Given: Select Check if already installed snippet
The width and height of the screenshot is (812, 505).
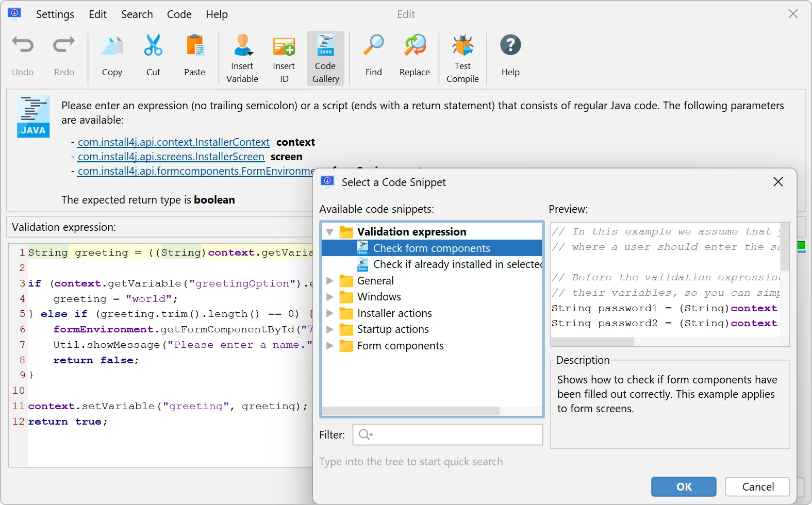Looking at the screenshot, I should (449, 264).
